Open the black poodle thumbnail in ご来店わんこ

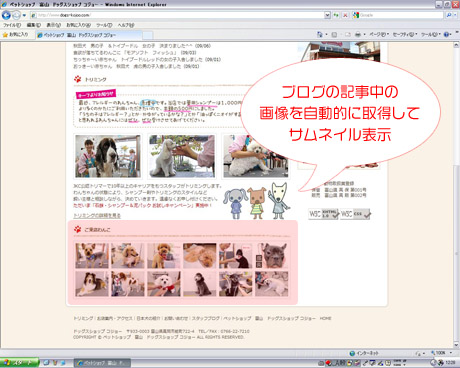pos(200,284)
